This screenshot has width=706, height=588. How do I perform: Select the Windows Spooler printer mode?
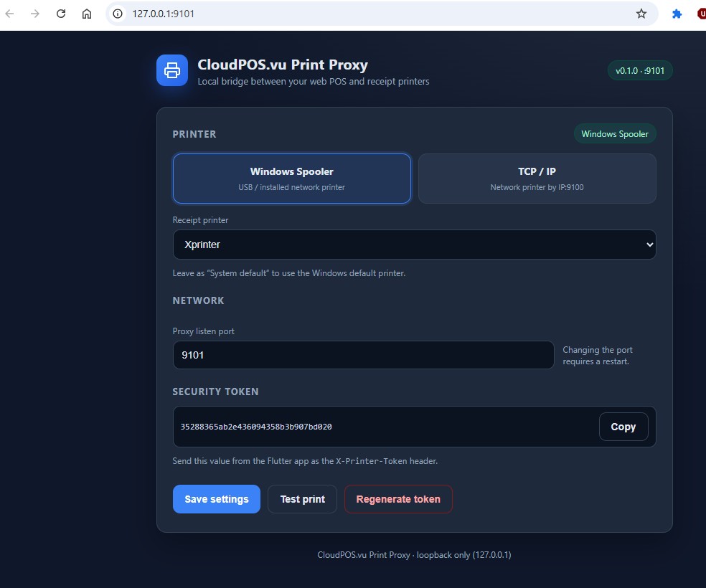pos(292,179)
